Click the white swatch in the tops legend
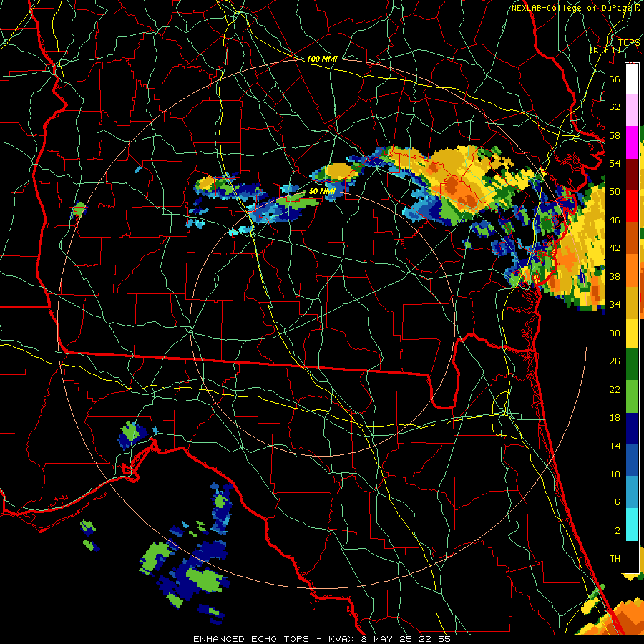The height and width of the screenshot is (644, 644). tap(632, 79)
